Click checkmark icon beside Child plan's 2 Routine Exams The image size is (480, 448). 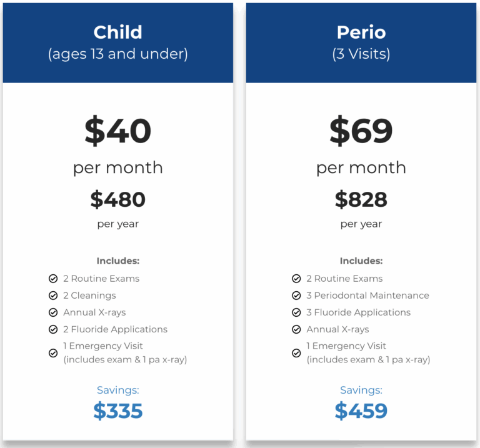[x=53, y=279]
